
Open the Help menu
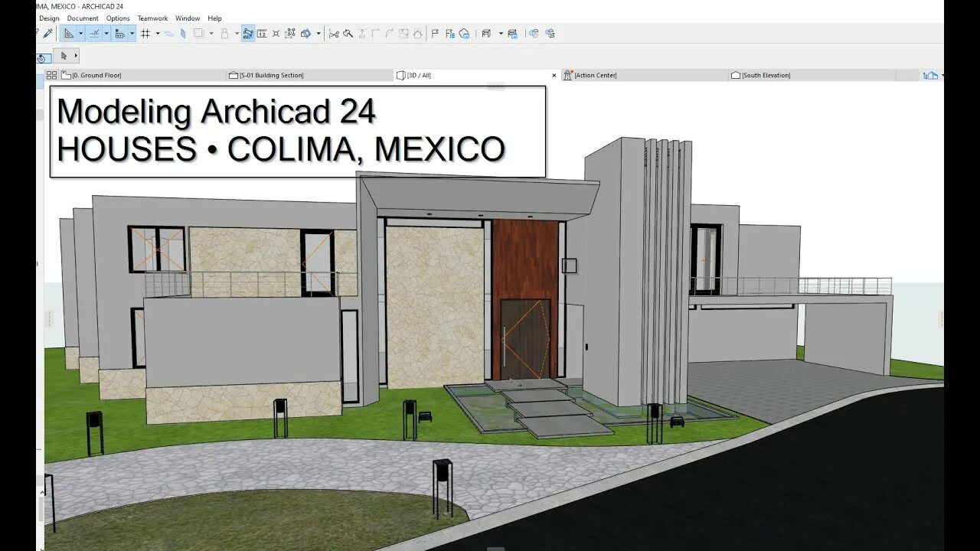tap(215, 18)
